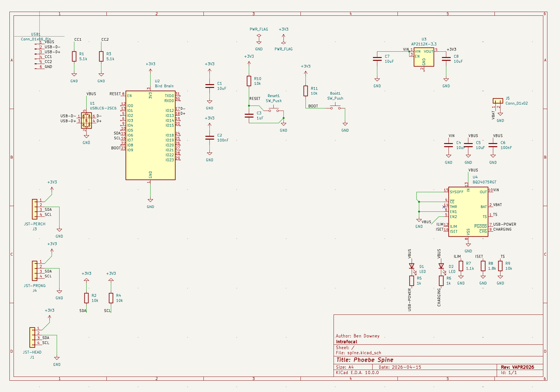Click the JST-PERCH connector J3
This screenshot has height=392, width=560.
point(34,209)
